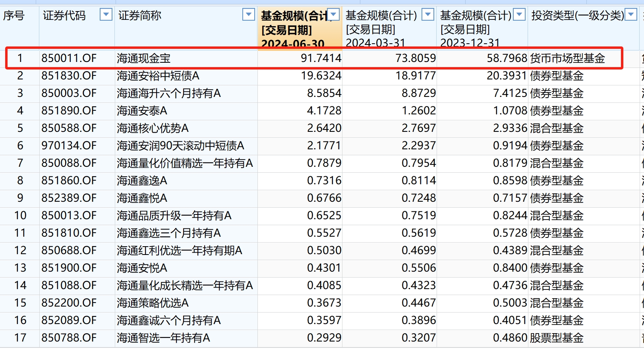Click the value 0.5728

tap(510, 233)
